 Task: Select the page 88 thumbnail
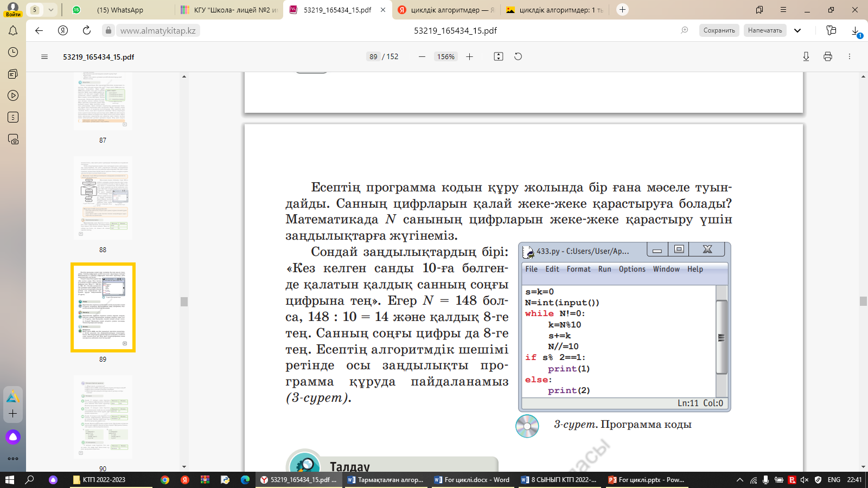tap(103, 198)
